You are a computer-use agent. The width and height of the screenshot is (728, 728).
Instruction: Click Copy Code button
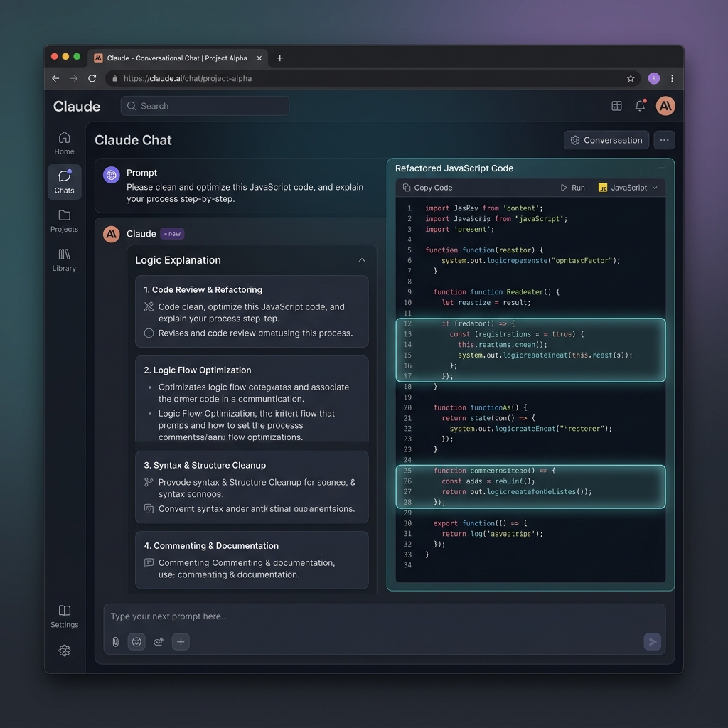427,188
